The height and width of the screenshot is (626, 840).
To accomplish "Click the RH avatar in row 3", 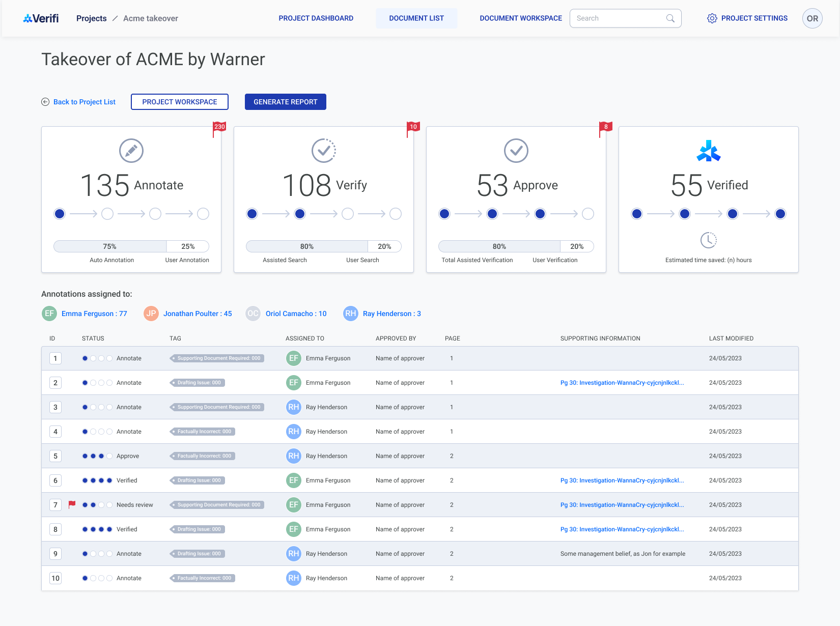I will point(294,407).
